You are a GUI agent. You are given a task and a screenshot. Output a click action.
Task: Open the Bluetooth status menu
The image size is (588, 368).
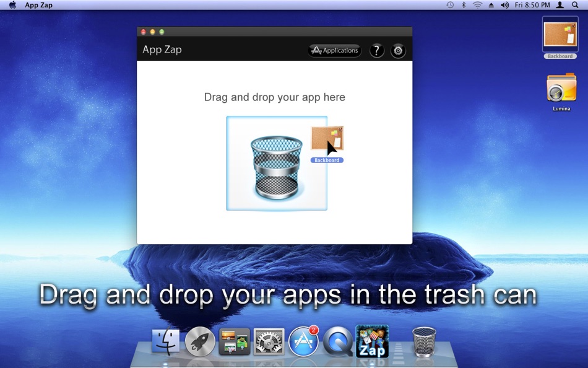(x=464, y=5)
